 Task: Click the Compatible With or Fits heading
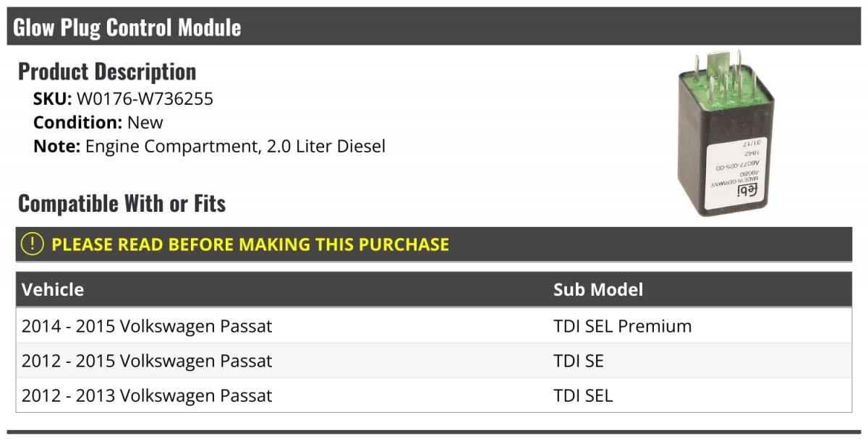click(x=122, y=203)
